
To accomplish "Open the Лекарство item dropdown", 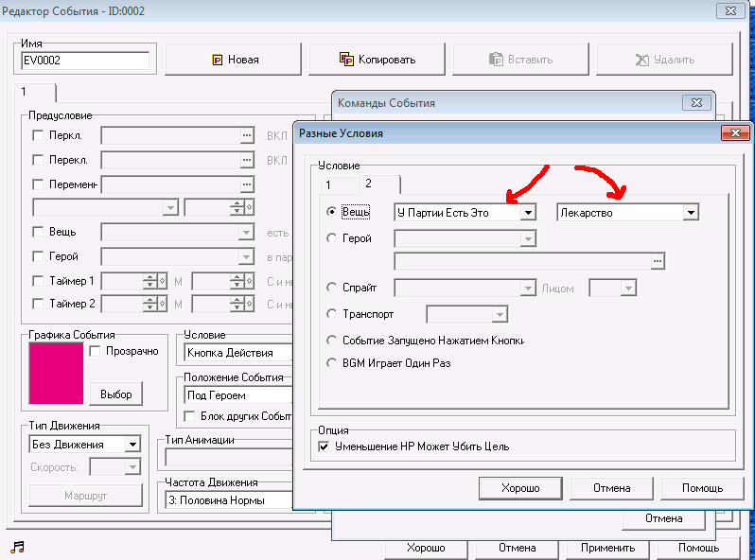I will point(628,212).
